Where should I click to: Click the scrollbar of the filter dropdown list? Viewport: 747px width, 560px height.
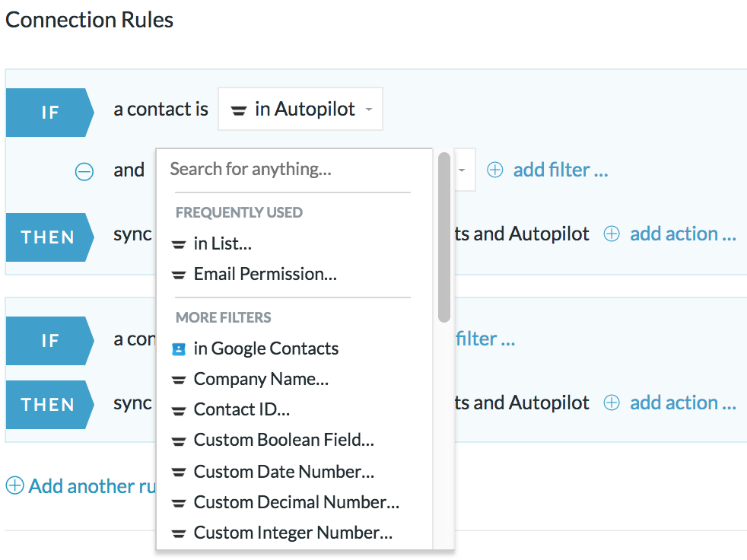(444, 237)
